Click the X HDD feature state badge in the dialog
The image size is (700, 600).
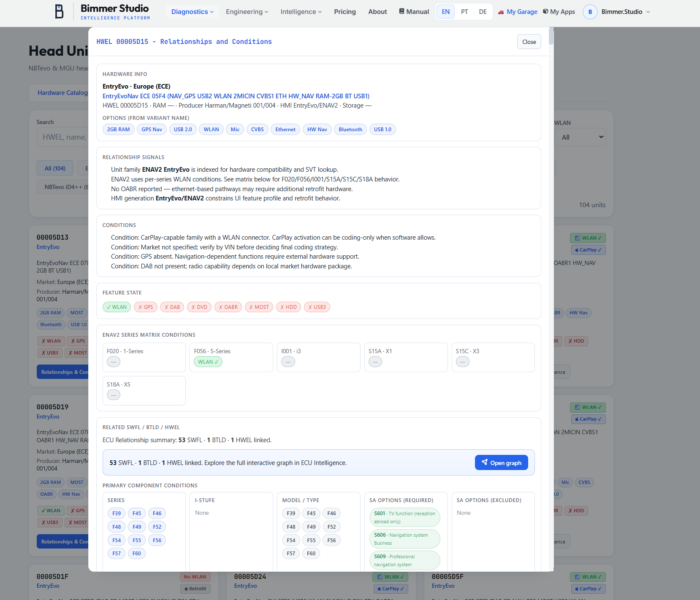pos(288,307)
